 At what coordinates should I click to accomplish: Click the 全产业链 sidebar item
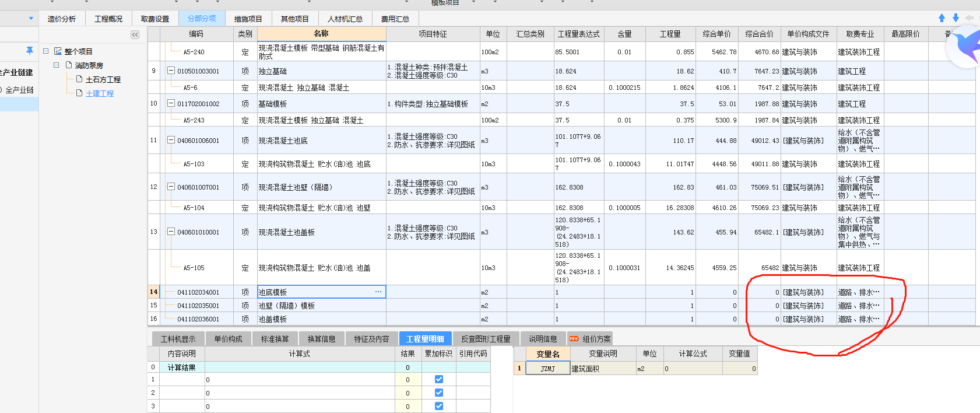[x=19, y=90]
